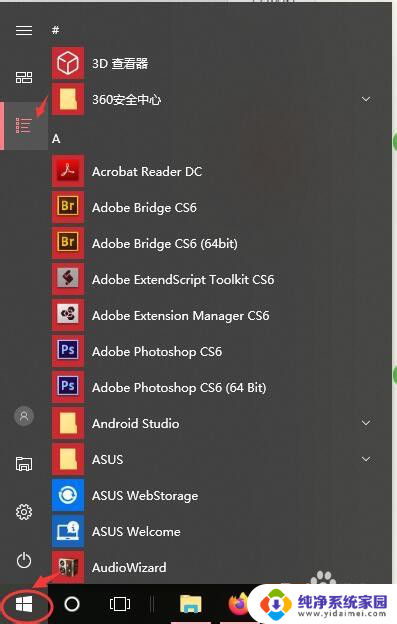Launch ASUS Welcome app
The image size is (397, 624).
tap(215, 532)
